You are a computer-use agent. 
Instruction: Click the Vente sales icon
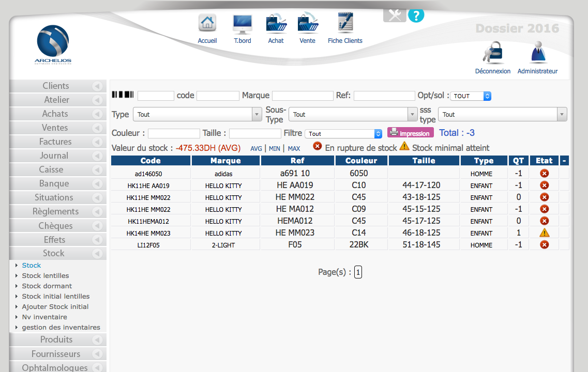(307, 24)
